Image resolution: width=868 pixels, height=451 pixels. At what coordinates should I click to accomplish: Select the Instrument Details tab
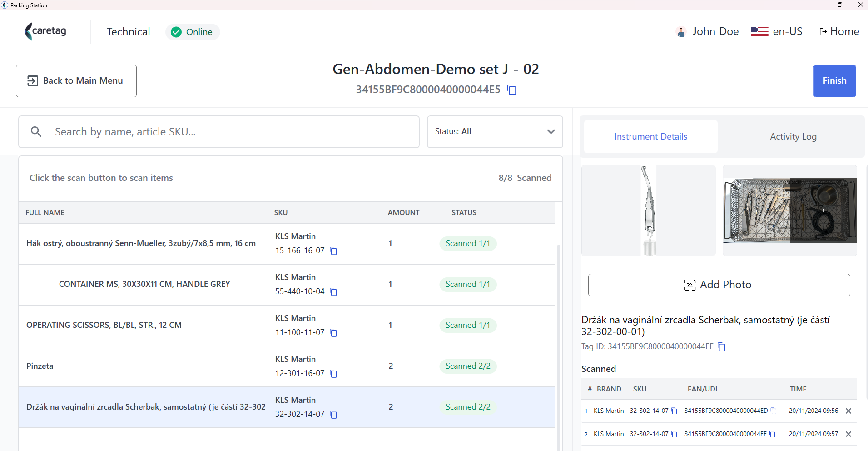click(x=650, y=136)
